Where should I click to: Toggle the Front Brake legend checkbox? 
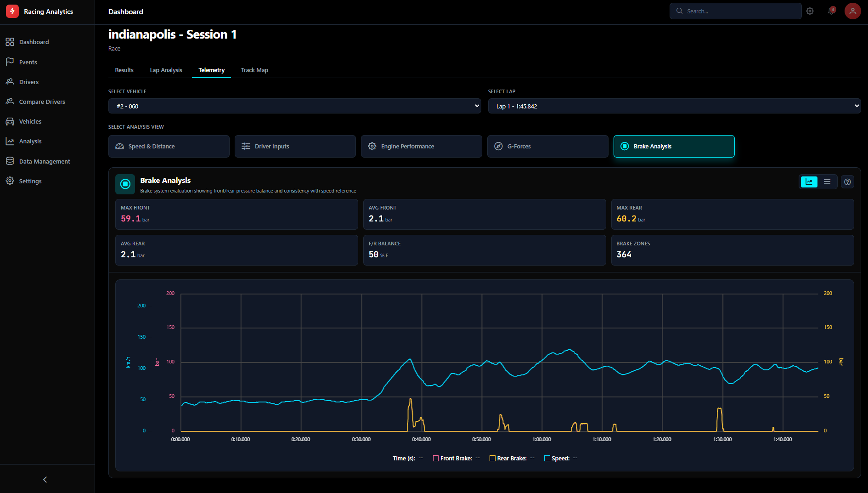436,458
